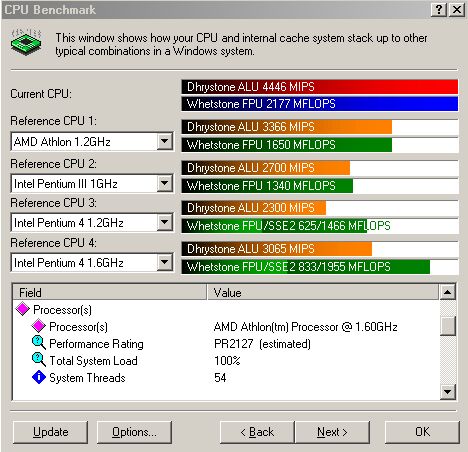
Task: Select the Performance Rating row label
Action: point(96,344)
